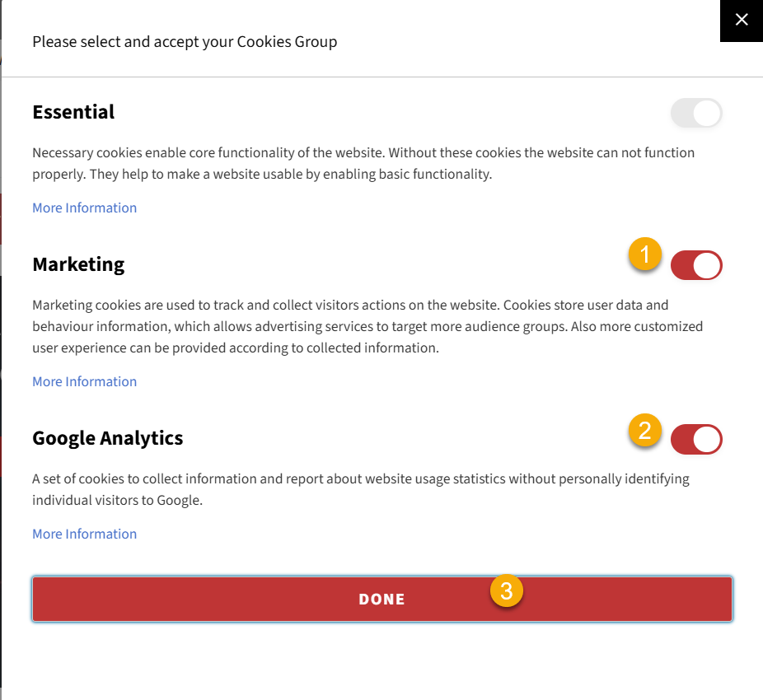
Task: Open More Information under Essential
Action: (84, 208)
